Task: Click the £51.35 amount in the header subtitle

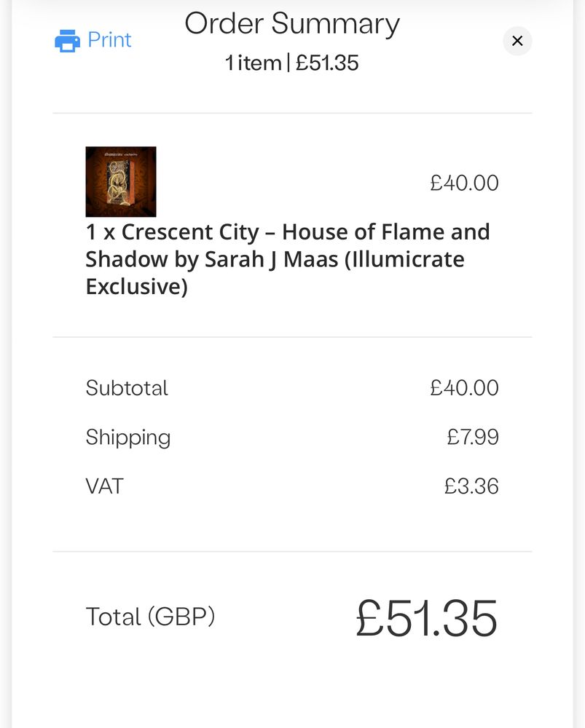Action: tap(327, 63)
